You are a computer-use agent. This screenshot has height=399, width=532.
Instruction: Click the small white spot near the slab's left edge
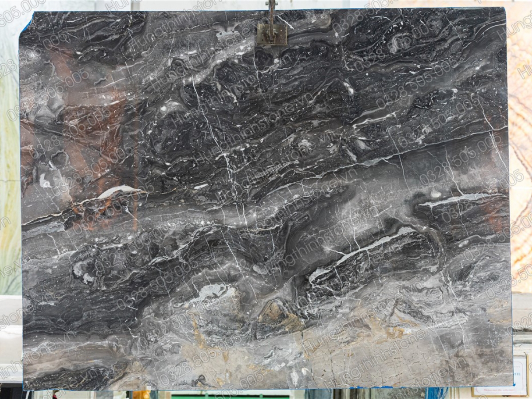[44, 182]
